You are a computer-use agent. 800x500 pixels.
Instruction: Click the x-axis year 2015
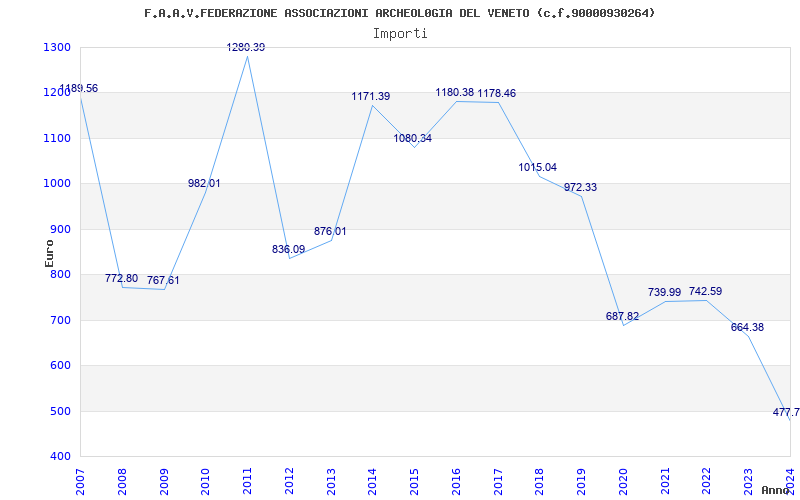(x=414, y=482)
